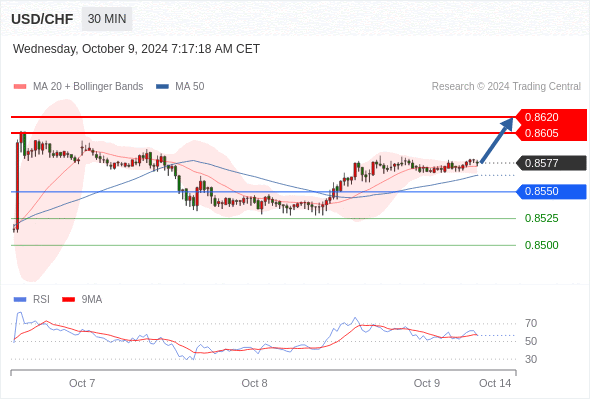Click the date and time text line
Screen dimensions: 590x400
pyautogui.click(x=136, y=49)
